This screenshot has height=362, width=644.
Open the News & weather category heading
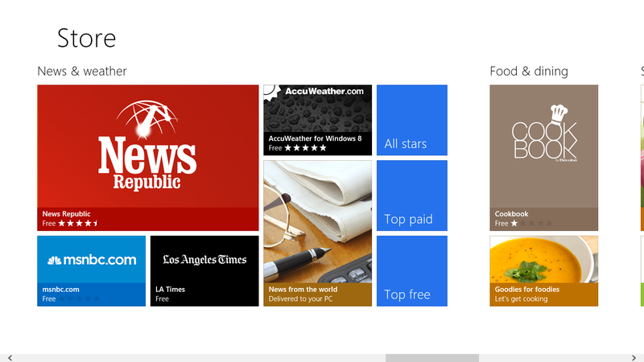pyautogui.click(x=82, y=71)
